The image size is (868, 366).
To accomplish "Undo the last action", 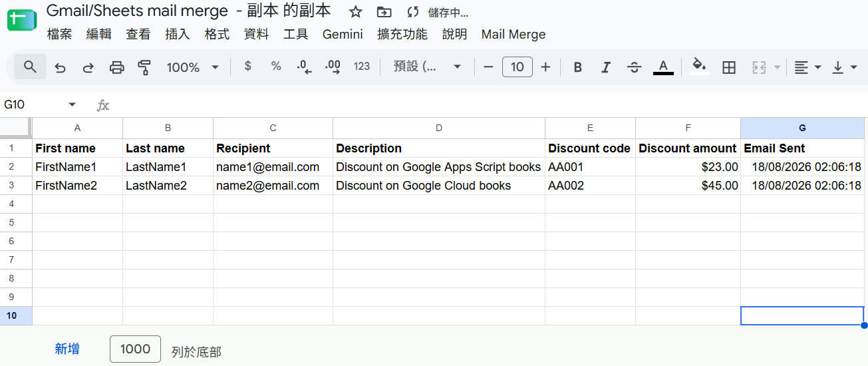I will point(61,67).
